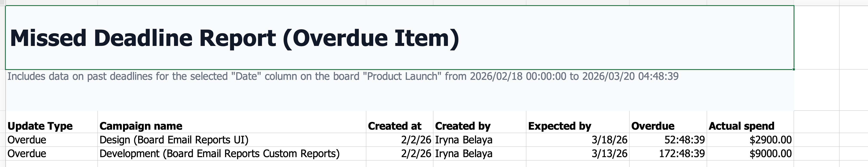Click the description line mentioning "Product Launch"
The width and height of the screenshot is (868, 167).
click(x=343, y=77)
